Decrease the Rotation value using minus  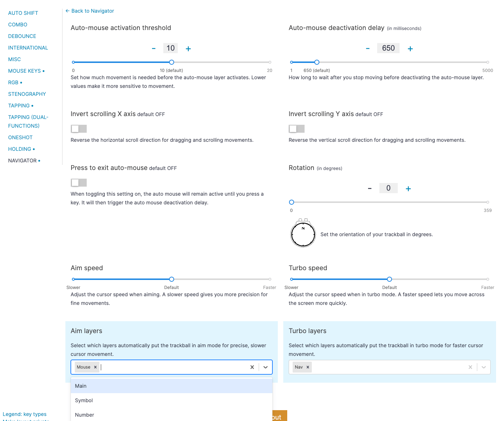tap(370, 188)
